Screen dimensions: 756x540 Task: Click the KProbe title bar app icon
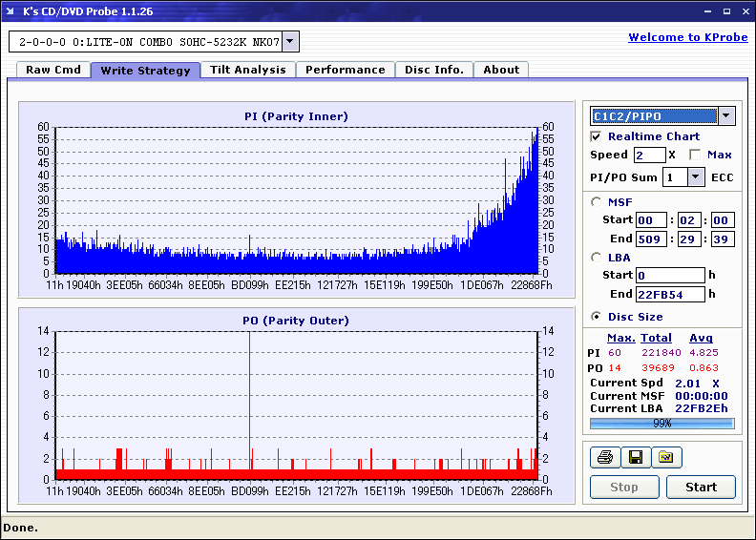click(10, 11)
